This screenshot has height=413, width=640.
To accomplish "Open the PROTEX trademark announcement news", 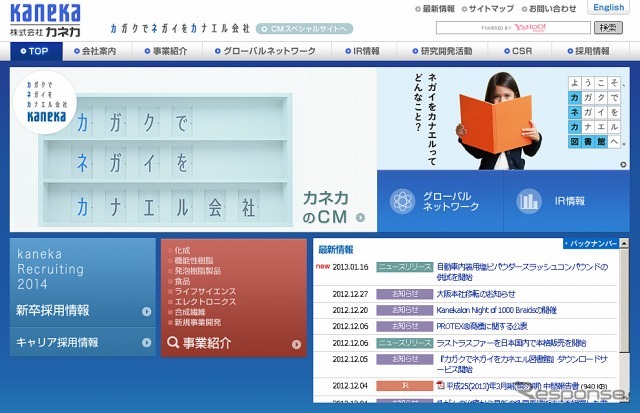I will pos(482,326).
